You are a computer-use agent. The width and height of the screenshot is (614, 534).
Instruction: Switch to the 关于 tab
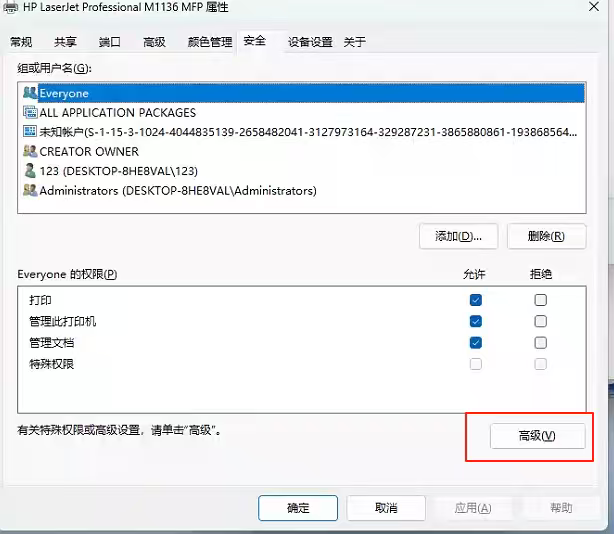click(355, 42)
